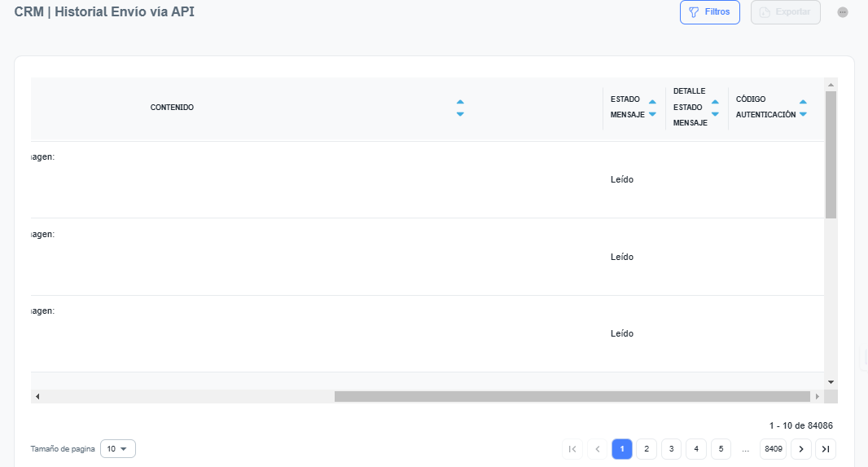The height and width of the screenshot is (467, 868).
Task: Open the page size dropdown showing 10
Action: coord(118,449)
